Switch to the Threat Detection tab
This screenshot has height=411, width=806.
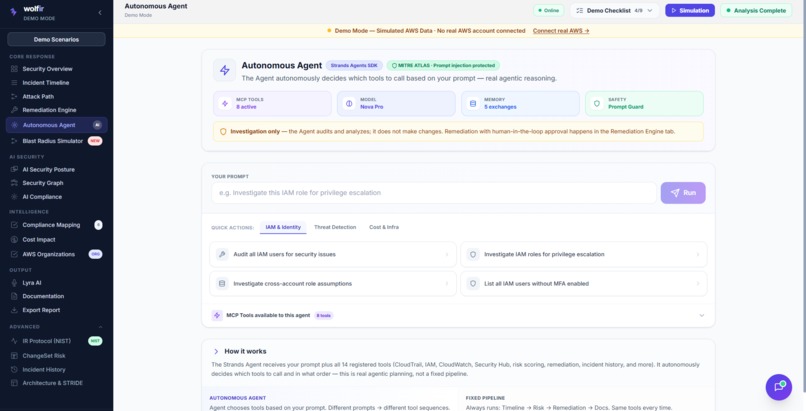[335, 227]
